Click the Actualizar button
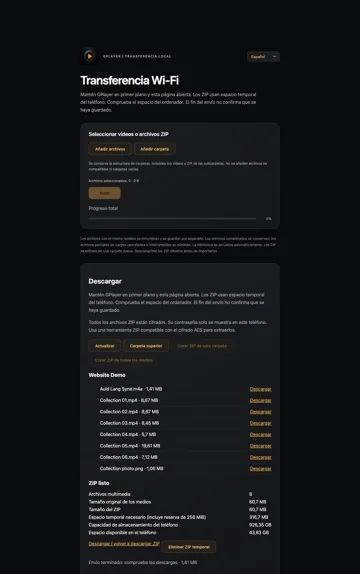Viewport: 360px width, 574px height. 104,346
